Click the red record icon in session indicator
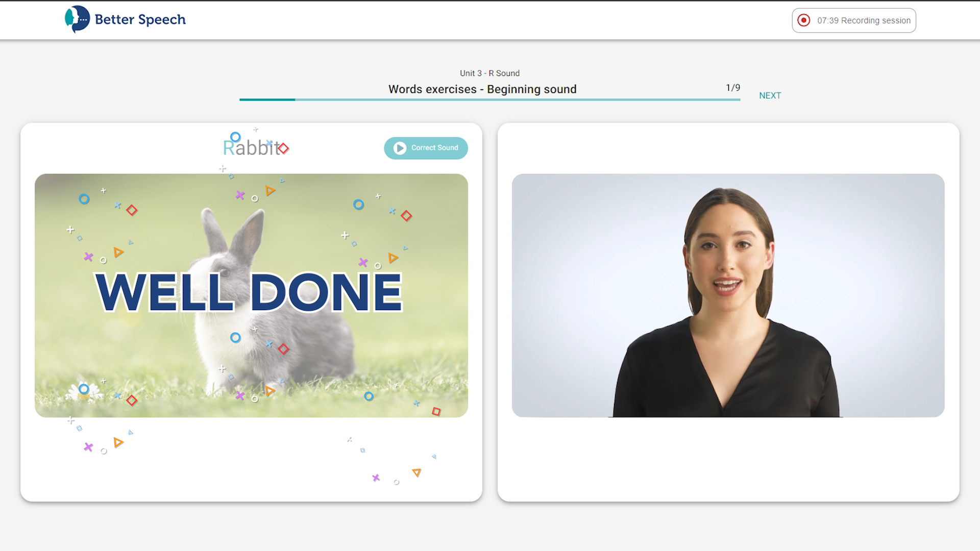Screen dimensions: 980x551 (804, 20)
